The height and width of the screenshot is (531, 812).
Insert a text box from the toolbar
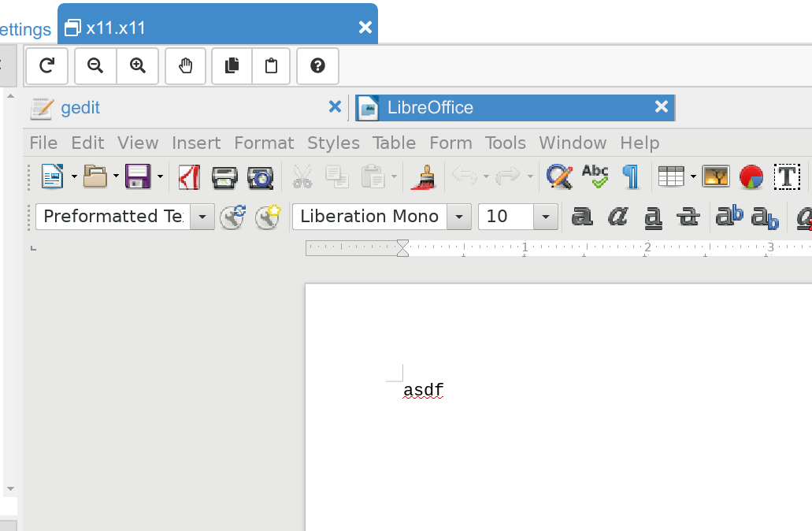(x=787, y=176)
